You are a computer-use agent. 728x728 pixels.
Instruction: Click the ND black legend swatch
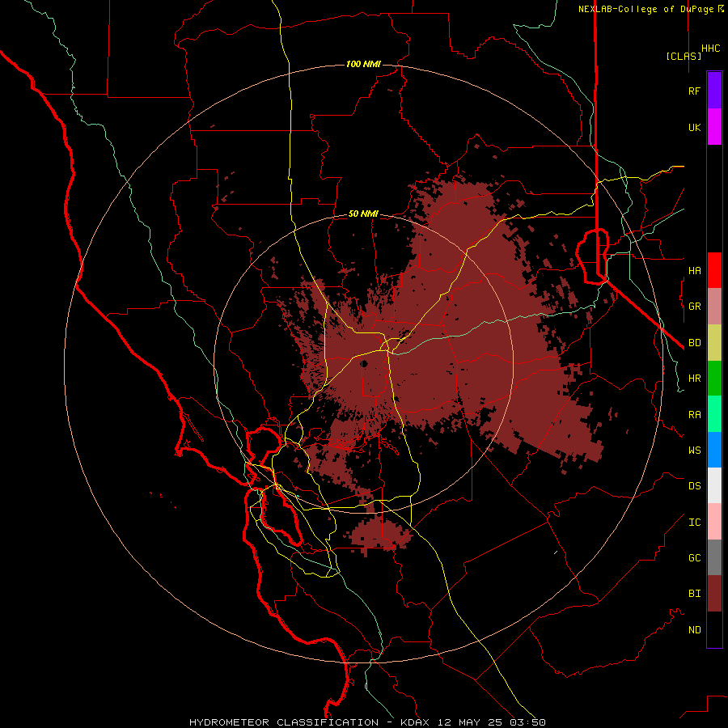pos(714,629)
